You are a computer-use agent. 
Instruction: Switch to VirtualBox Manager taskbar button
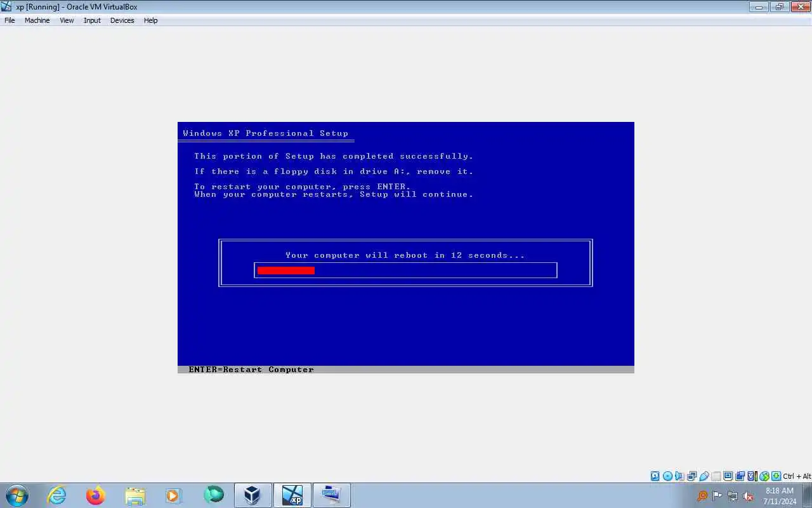tap(253, 495)
